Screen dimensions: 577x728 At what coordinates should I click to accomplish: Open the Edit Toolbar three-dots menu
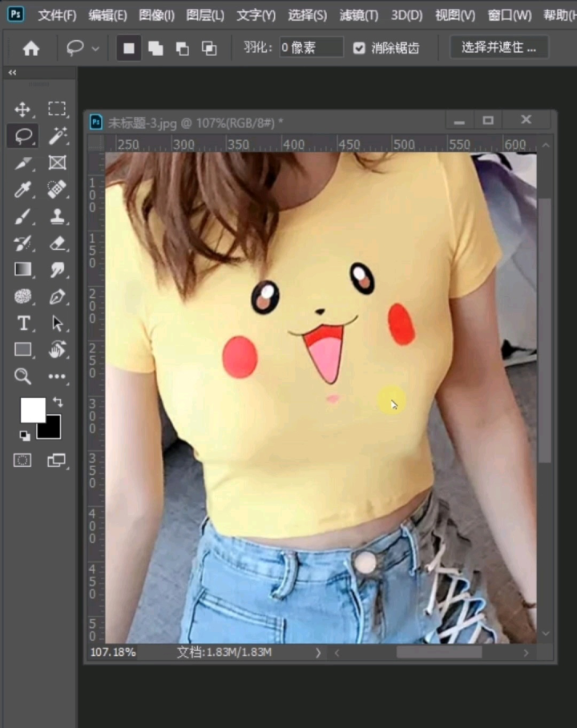pyautogui.click(x=57, y=376)
